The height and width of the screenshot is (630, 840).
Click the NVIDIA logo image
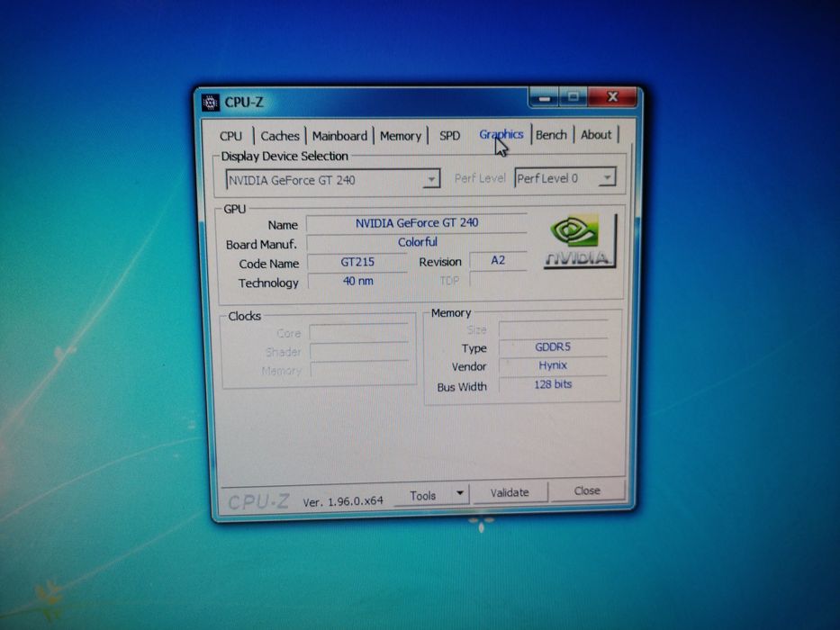tap(580, 241)
